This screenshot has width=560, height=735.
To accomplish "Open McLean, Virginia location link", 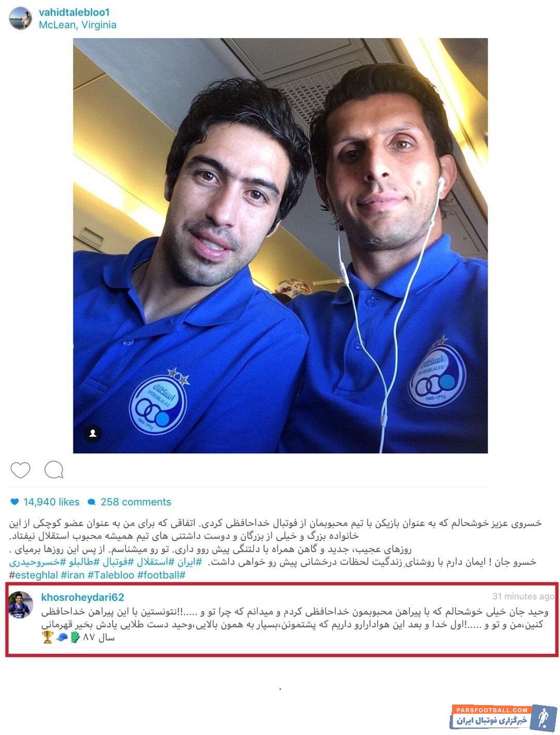I will [77, 25].
